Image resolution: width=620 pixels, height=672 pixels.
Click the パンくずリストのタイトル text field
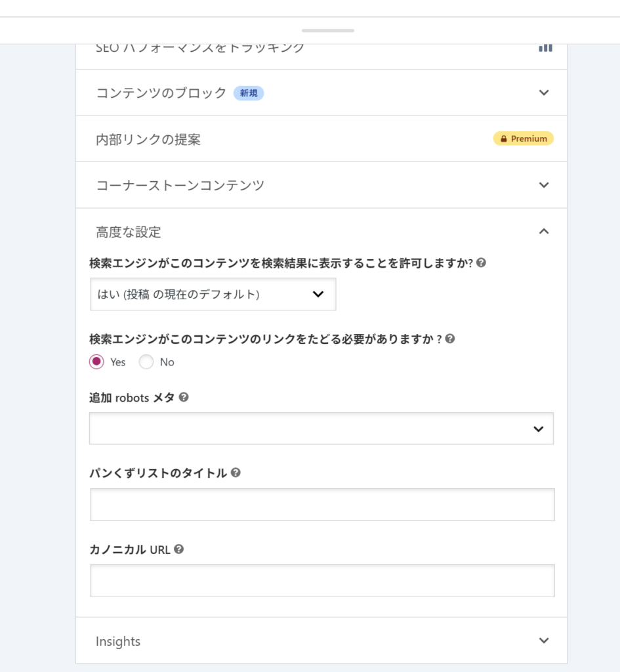322,505
